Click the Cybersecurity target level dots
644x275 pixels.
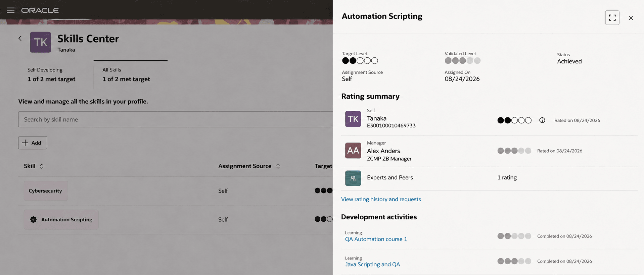324,190
